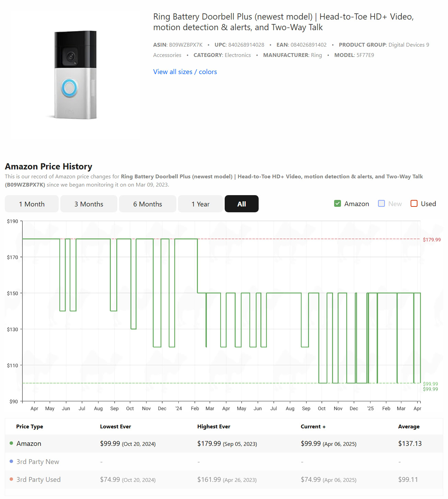The image size is (448, 499).
Task: Click the Amazon Price History heading
Action: pyautogui.click(x=48, y=167)
